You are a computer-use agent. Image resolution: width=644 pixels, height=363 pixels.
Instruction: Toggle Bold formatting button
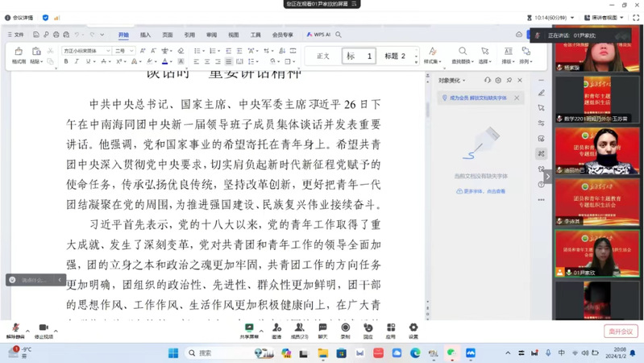pos(66,61)
